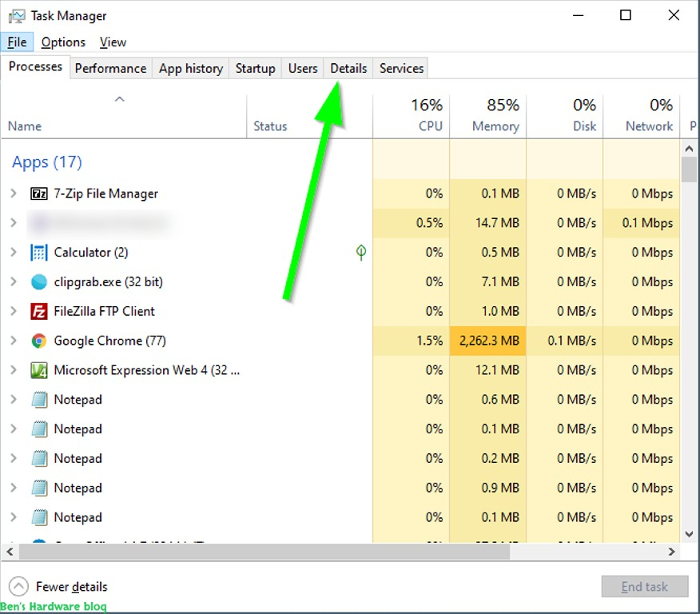Click the Apps (17) group heading
This screenshot has height=614, width=700.
click(47, 162)
